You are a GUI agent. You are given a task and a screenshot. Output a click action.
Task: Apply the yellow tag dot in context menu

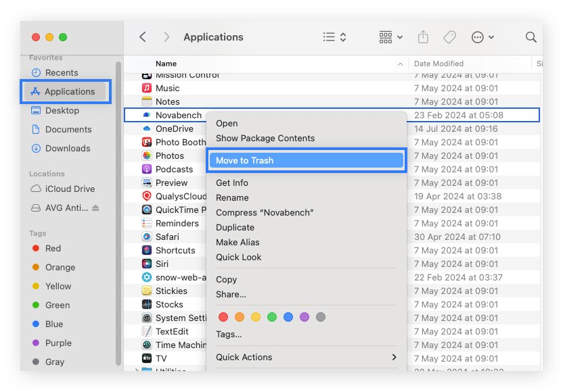click(x=256, y=317)
